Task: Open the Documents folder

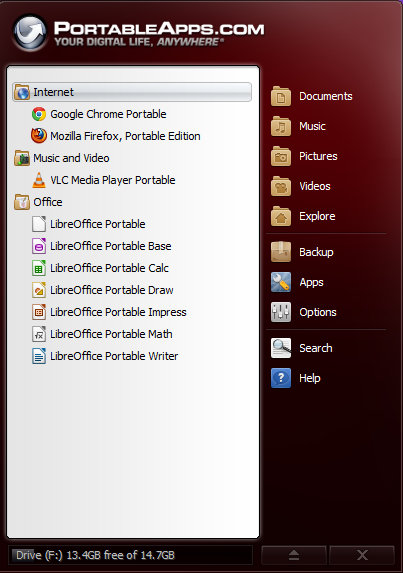Action: (x=312, y=96)
